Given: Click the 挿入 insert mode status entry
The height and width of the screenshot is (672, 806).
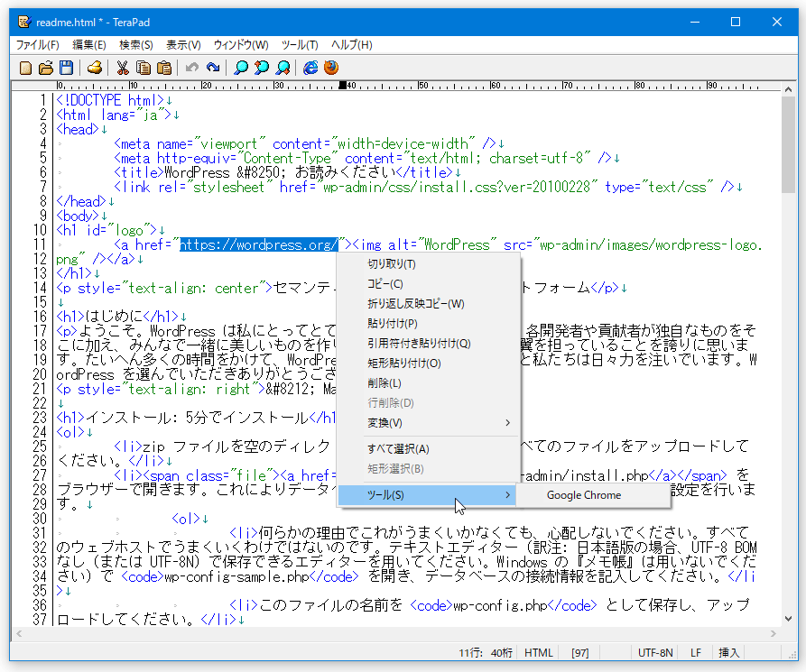Looking at the screenshot, I should 729,653.
